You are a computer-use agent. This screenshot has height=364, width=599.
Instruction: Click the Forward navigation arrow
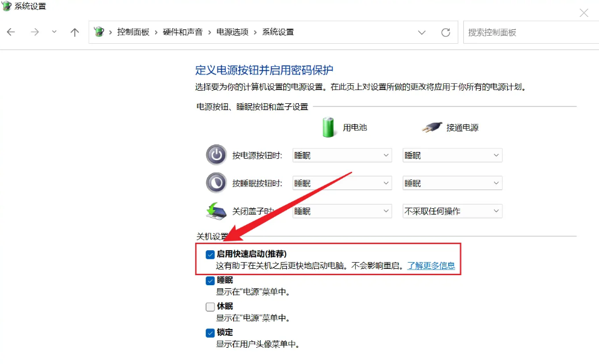[34, 33]
